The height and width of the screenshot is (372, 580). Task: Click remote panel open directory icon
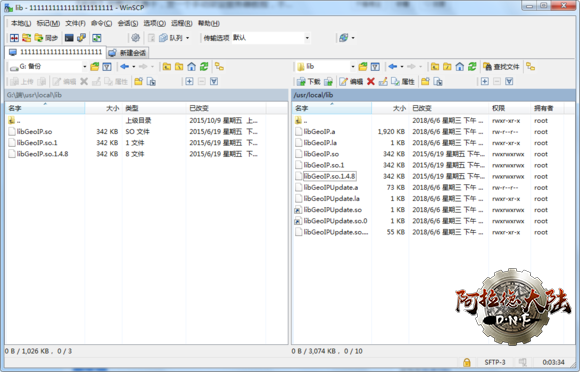[363, 67]
